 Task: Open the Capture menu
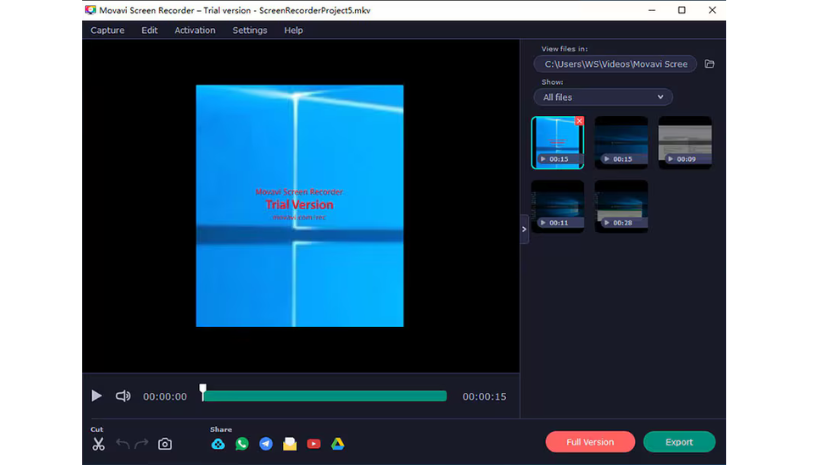[107, 30]
